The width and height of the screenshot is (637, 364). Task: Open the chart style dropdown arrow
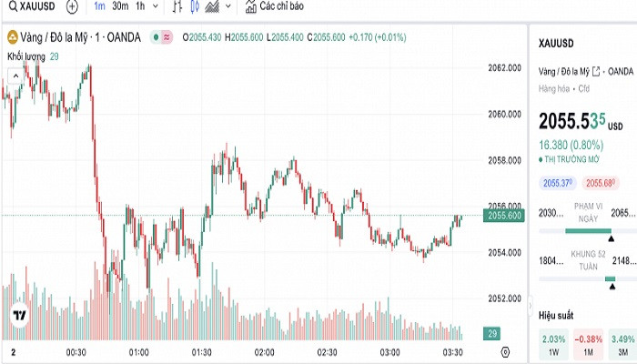click(228, 6)
